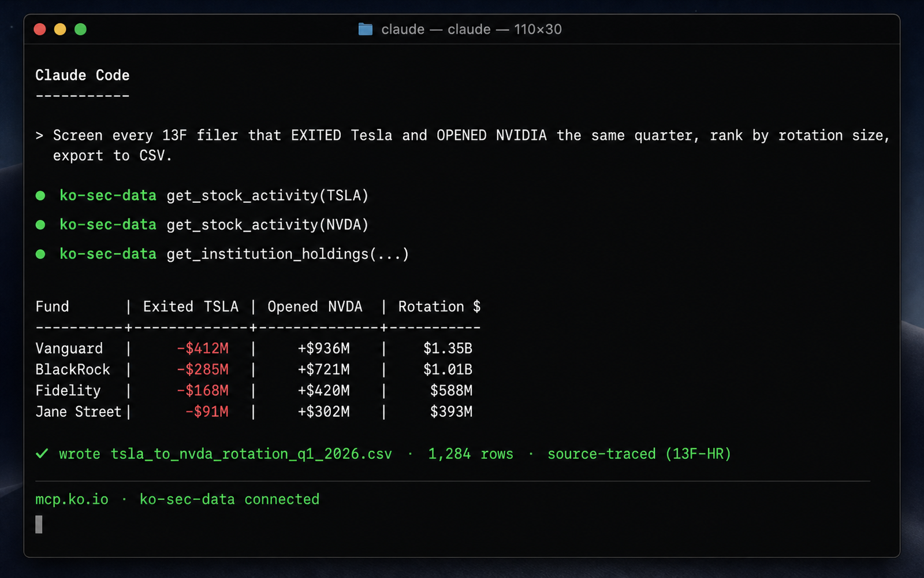
Task: Click the green checkmark before 'wrote'
Action: pos(42,454)
